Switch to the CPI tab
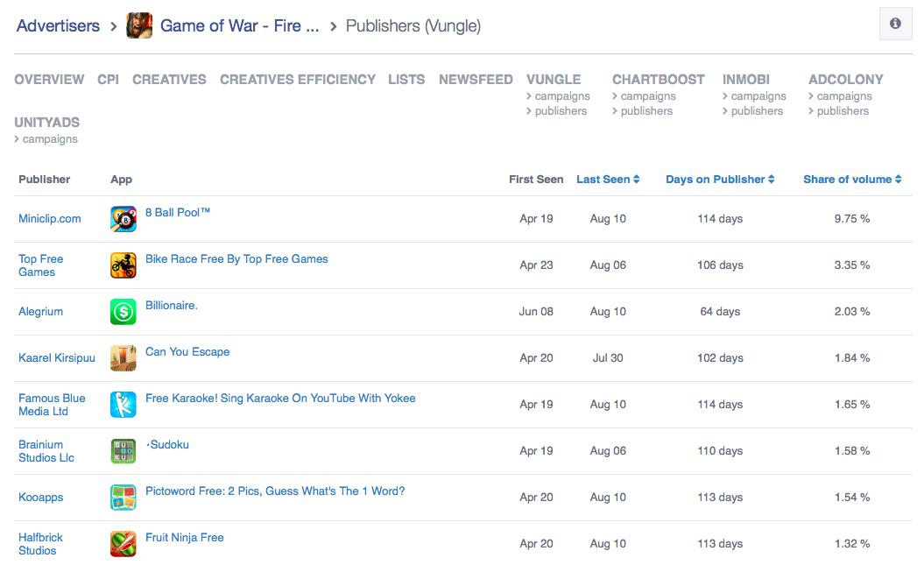Viewport: 924px width, 565px height. click(108, 80)
